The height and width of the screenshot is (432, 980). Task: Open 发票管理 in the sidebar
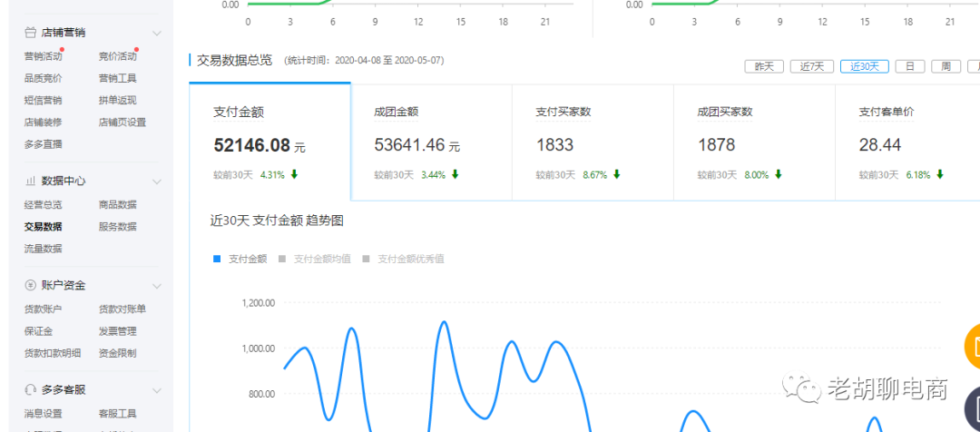click(x=117, y=330)
